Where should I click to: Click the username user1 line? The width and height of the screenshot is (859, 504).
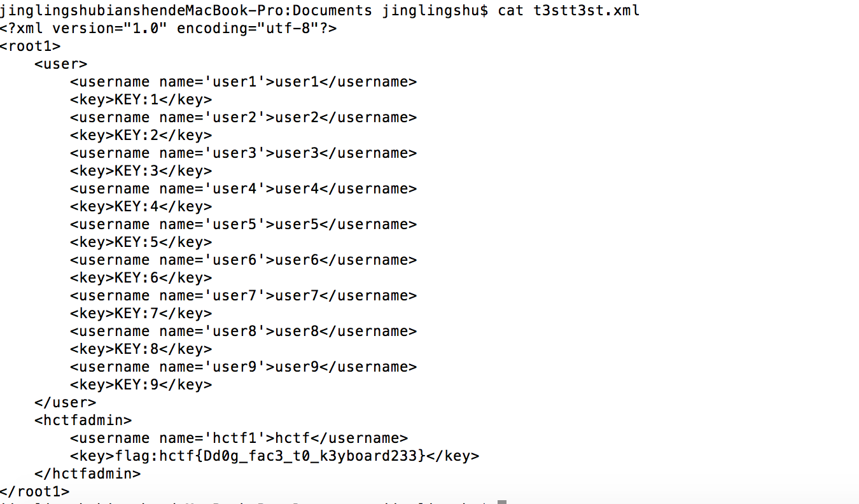click(x=244, y=82)
